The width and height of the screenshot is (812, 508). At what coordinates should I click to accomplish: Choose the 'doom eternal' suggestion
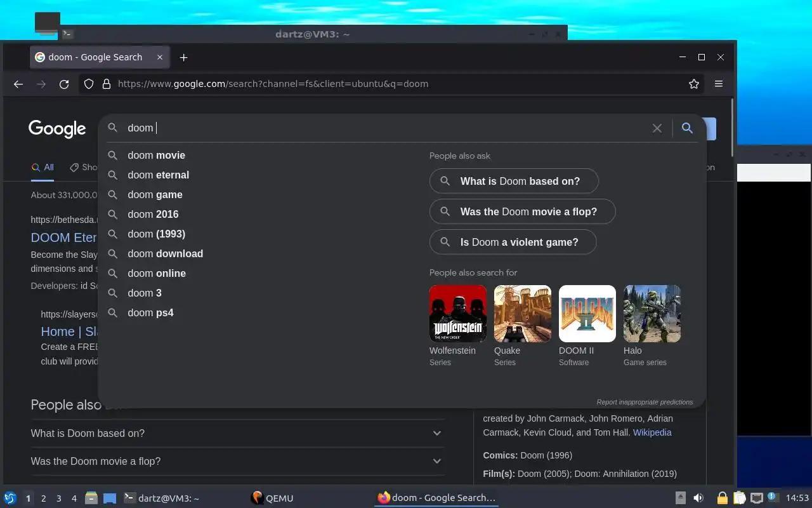(x=158, y=175)
